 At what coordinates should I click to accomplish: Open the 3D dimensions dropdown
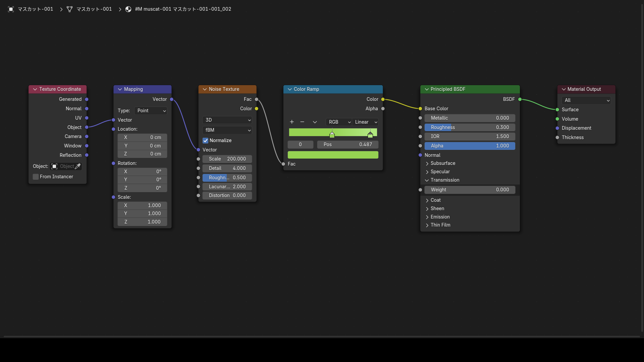[x=227, y=120]
